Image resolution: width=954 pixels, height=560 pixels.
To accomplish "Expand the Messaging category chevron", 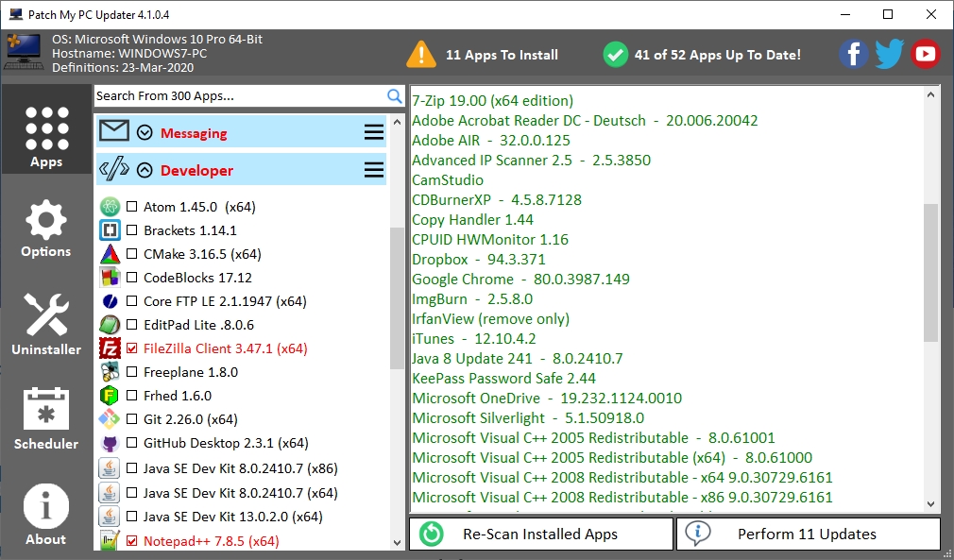I will tap(145, 132).
